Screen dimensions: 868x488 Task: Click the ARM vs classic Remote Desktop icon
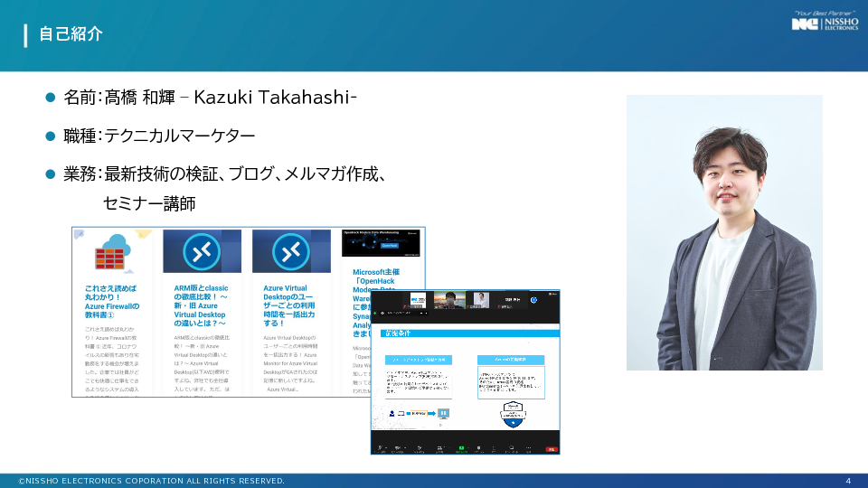tap(202, 251)
